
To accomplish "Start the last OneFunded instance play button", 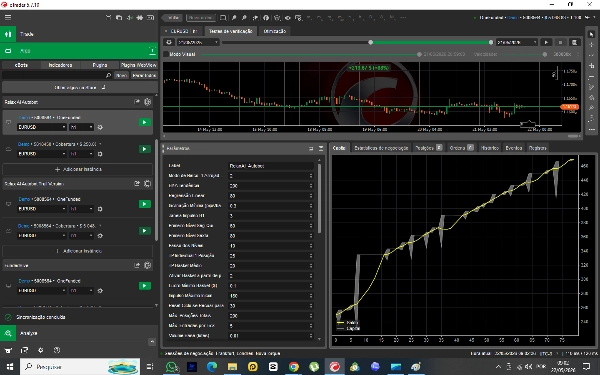I will [x=144, y=286].
